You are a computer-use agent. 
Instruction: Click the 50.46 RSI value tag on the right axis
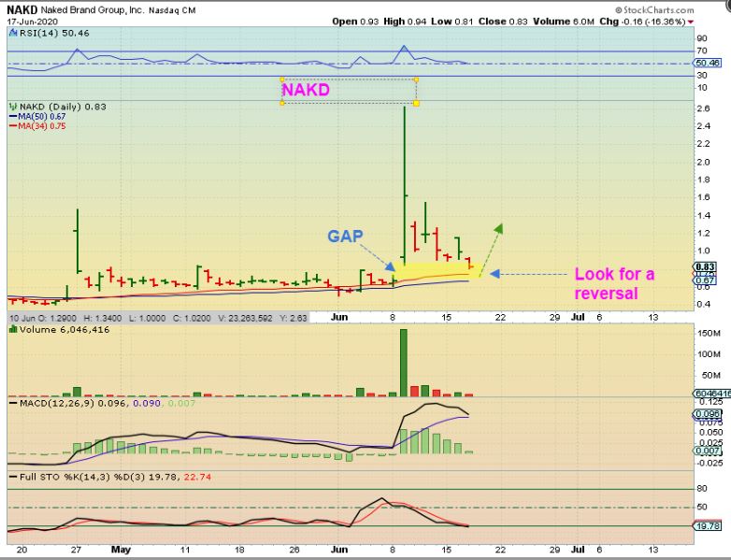[708, 63]
